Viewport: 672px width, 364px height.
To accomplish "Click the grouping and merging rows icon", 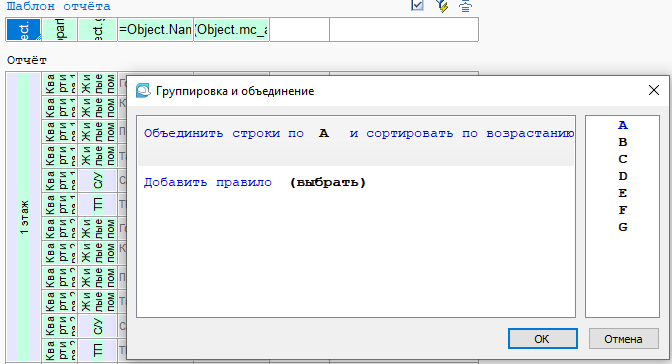I will [465, 6].
